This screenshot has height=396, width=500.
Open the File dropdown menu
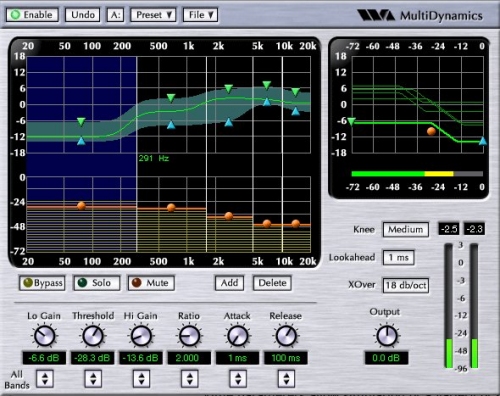200,15
